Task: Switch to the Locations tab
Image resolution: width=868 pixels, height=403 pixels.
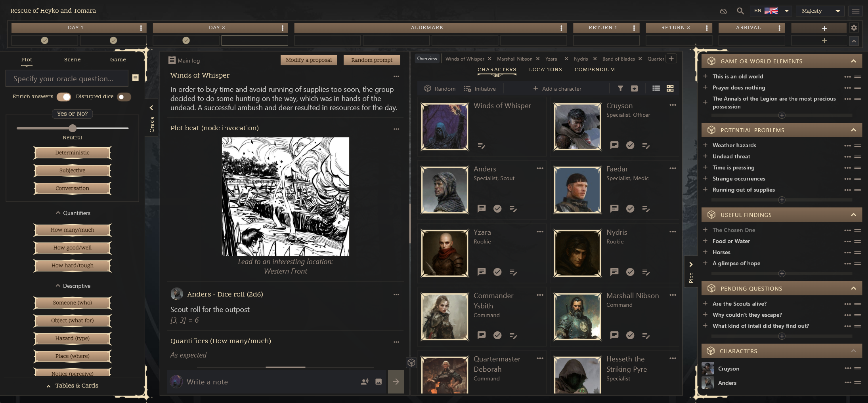Action: 545,70
